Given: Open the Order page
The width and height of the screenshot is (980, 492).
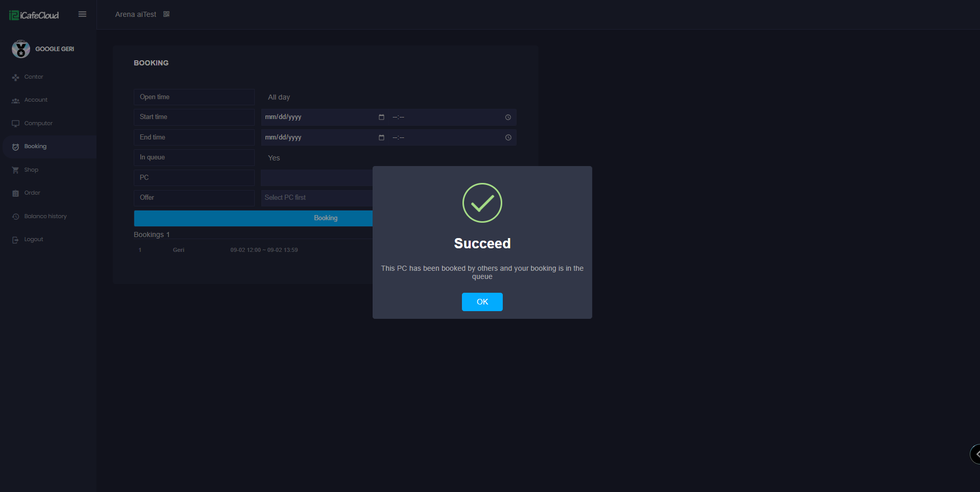Looking at the screenshot, I should click(32, 193).
